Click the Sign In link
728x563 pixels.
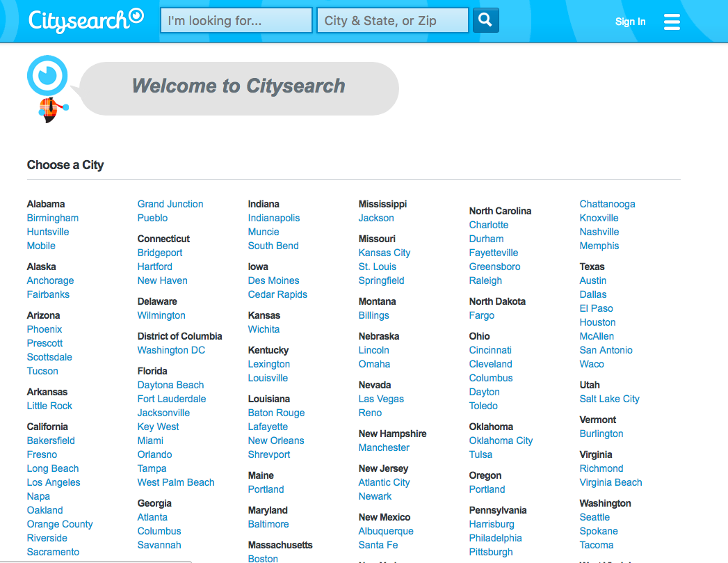point(630,22)
